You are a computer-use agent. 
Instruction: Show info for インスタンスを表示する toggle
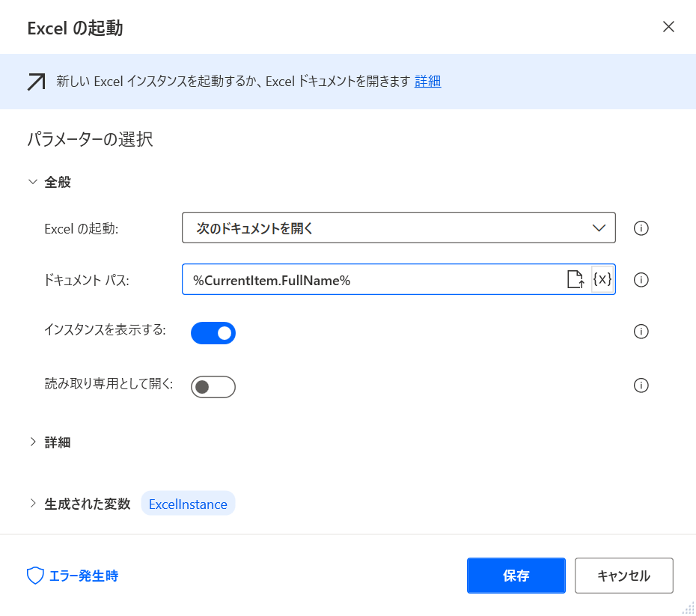641,331
